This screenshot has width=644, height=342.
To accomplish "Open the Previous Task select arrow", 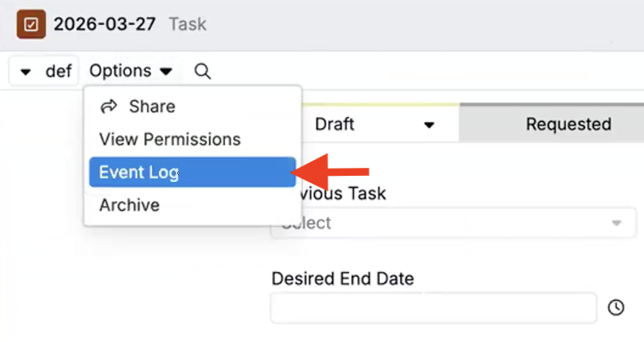I will (616, 223).
